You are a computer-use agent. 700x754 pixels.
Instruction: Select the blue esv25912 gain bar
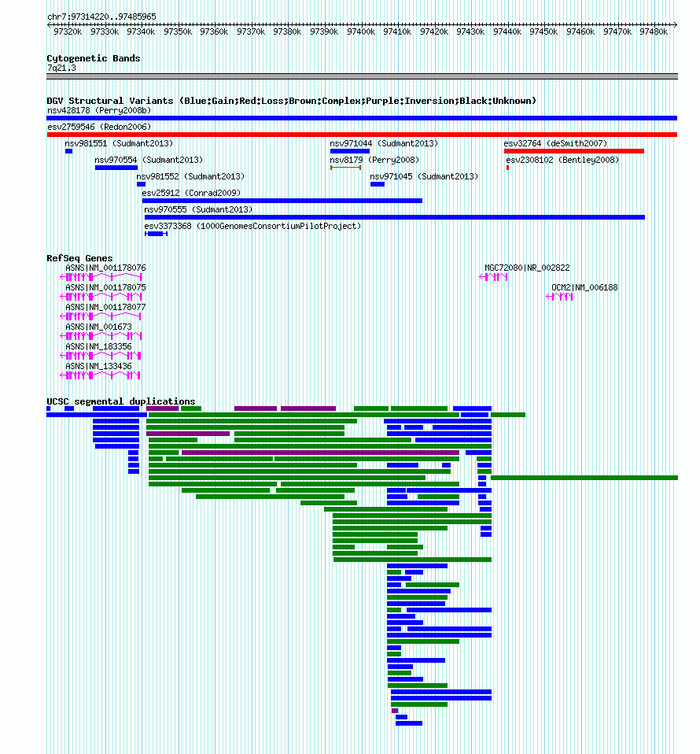tap(282, 201)
